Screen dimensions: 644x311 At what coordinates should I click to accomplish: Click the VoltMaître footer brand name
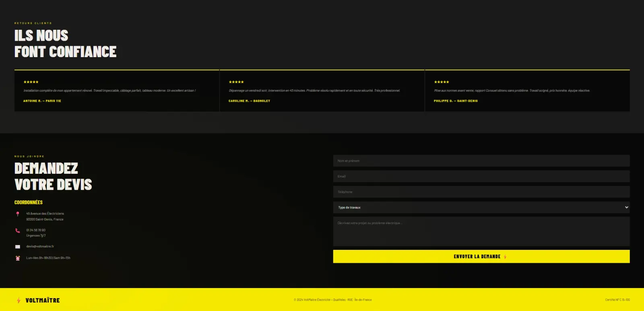click(43, 301)
